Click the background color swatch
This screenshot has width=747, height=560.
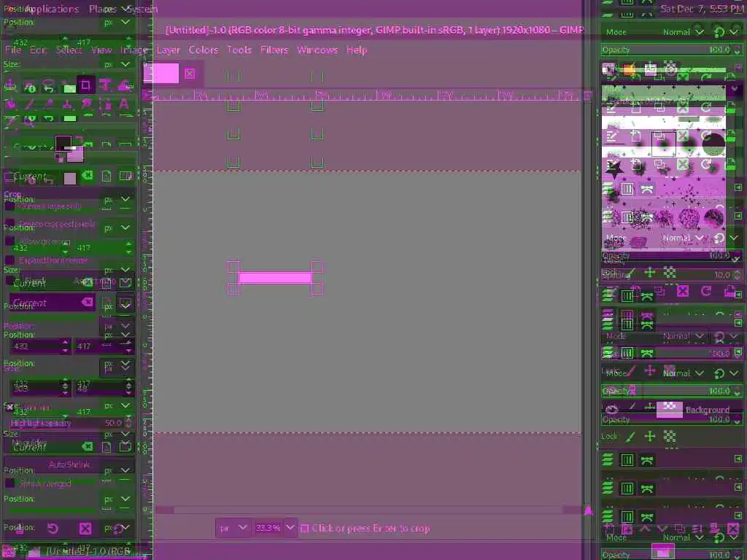pyautogui.click(x=75, y=154)
